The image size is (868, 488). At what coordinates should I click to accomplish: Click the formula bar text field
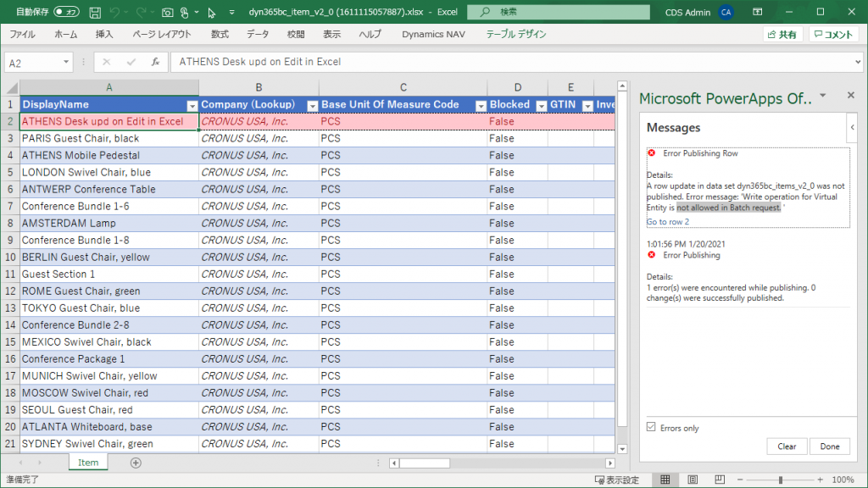(x=511, y=62)
